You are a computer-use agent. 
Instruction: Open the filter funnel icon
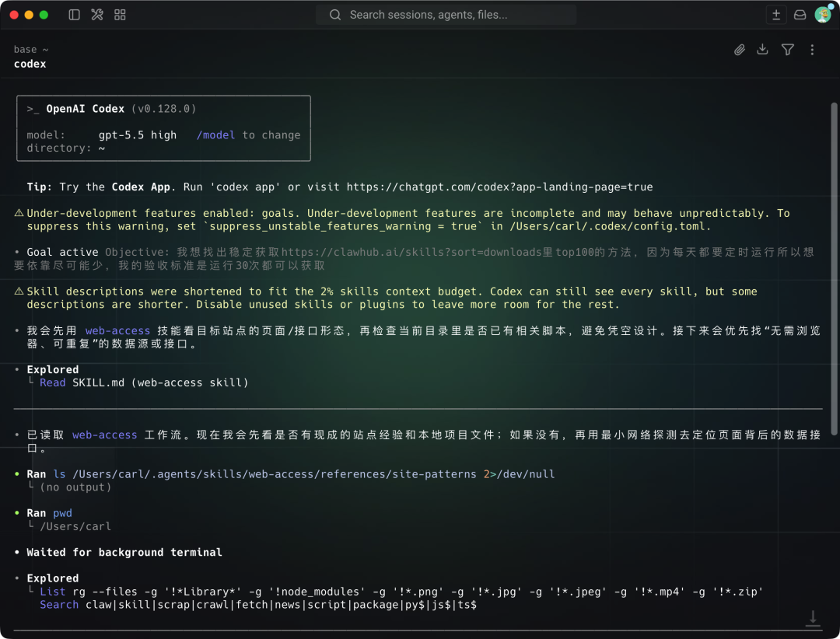pos(787,50)
